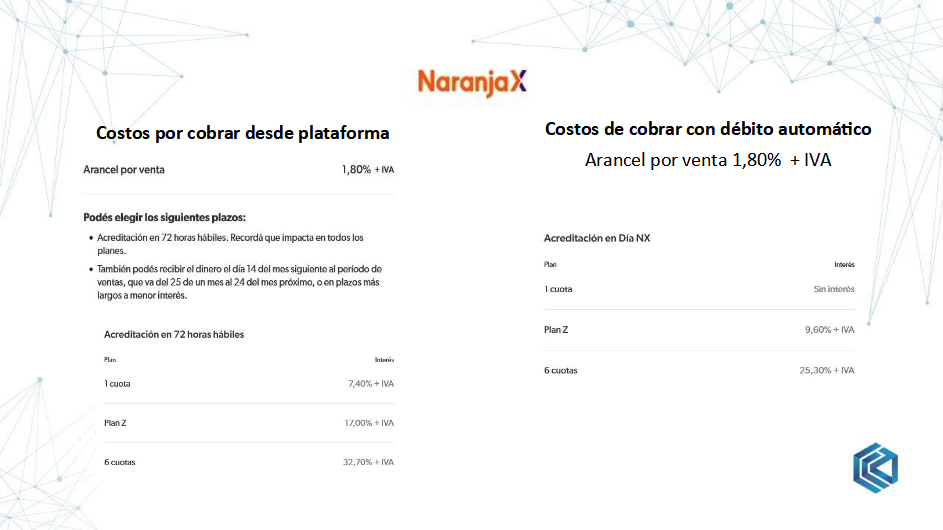
Task: Click 'Podés elegir los siguientes plazos:' text
Action: 164,217
